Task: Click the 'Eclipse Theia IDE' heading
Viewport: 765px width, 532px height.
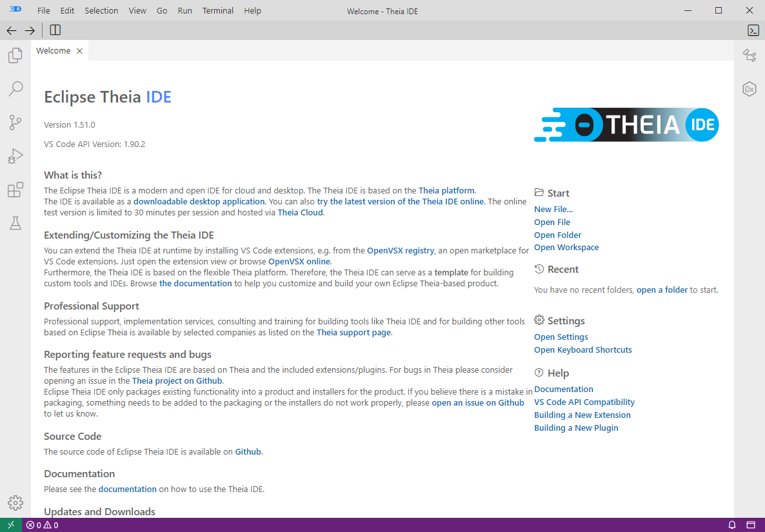Action: click(x=107, y=97)
